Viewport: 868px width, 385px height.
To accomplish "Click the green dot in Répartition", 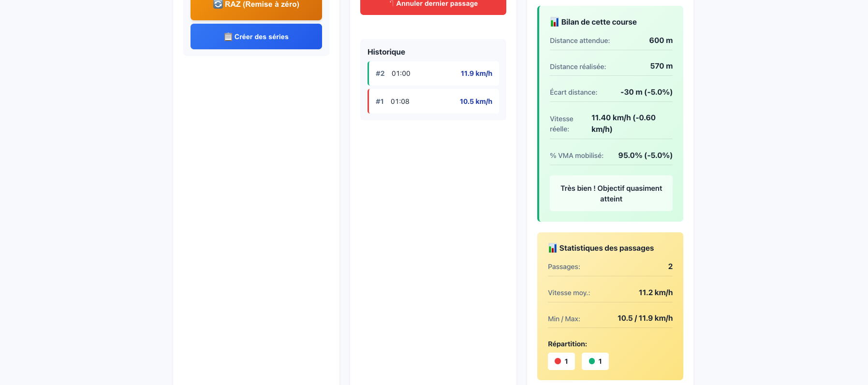I will coord(591,361).
